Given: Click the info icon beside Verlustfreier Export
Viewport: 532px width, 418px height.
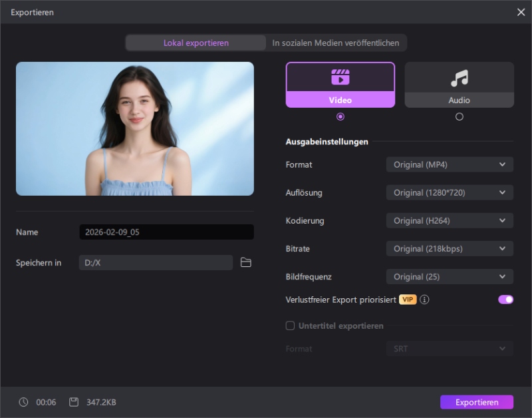Looking at the screenshot, I should 425,300.
